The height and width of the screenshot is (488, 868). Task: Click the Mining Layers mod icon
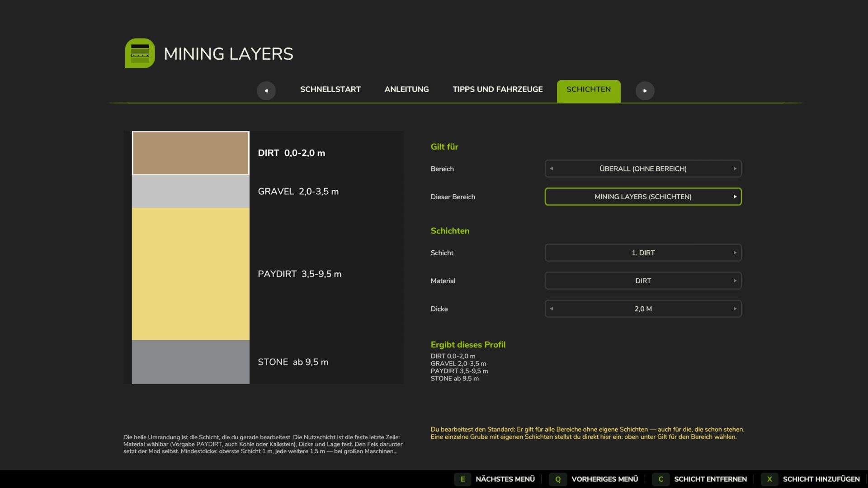click(140, 53)
